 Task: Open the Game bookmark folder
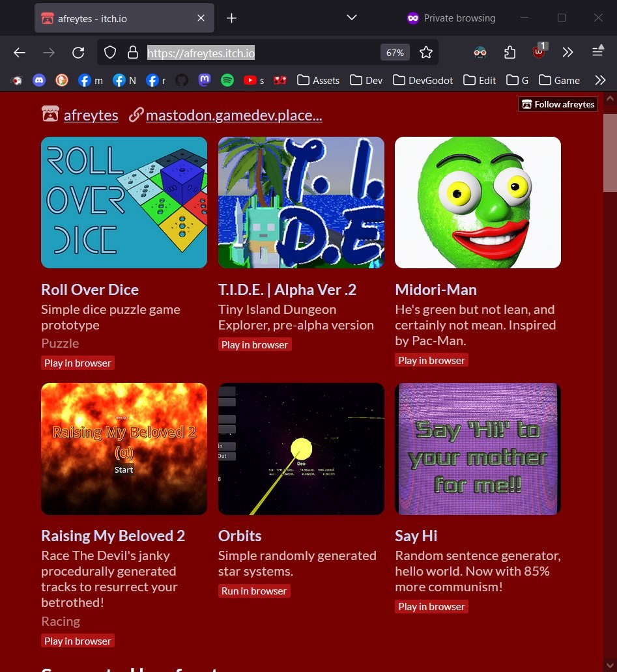pos(560,80)
